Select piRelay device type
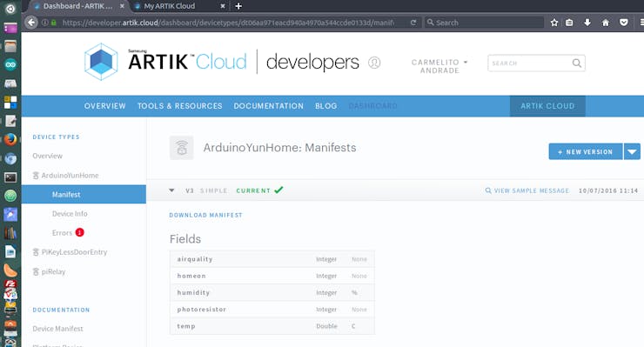Viewport: 644px width, 347px height. click(53, 272)
